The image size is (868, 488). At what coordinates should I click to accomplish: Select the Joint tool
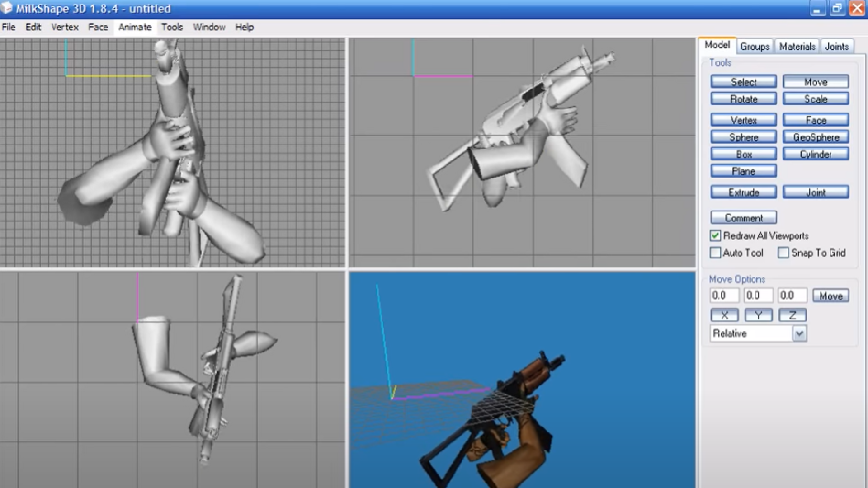[816, 192]
